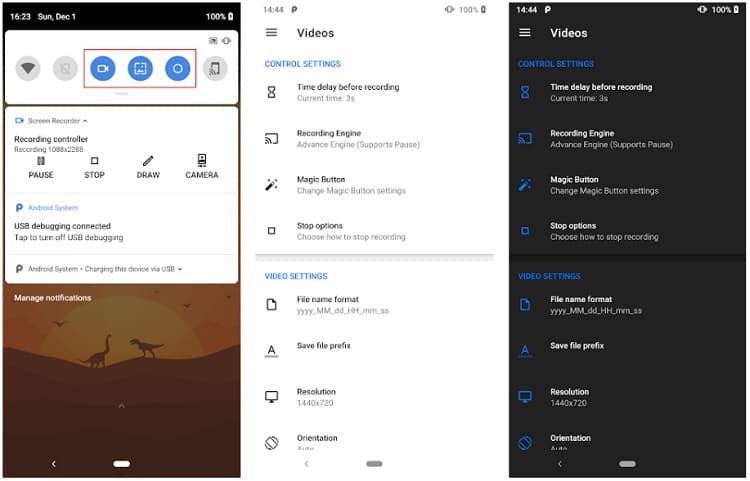Click Recording Engine cast icon in dark theme
Image resolution: width=750 pixels, height=481 pixels.
(525, 138)
